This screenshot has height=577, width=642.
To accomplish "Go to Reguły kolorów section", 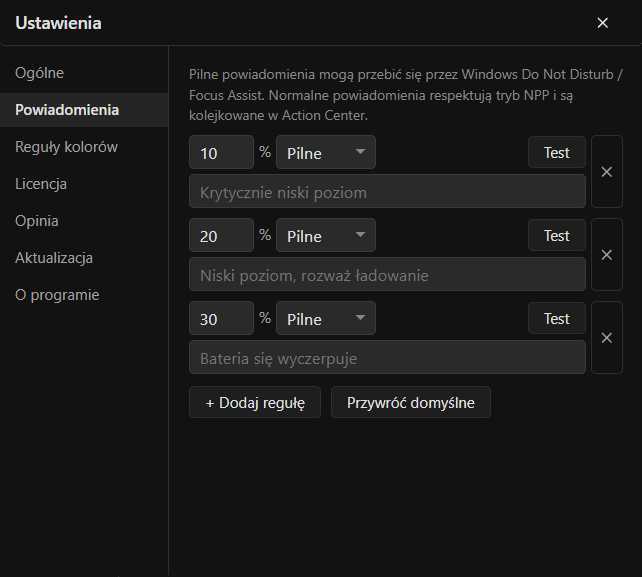I will tap(84, 147).
